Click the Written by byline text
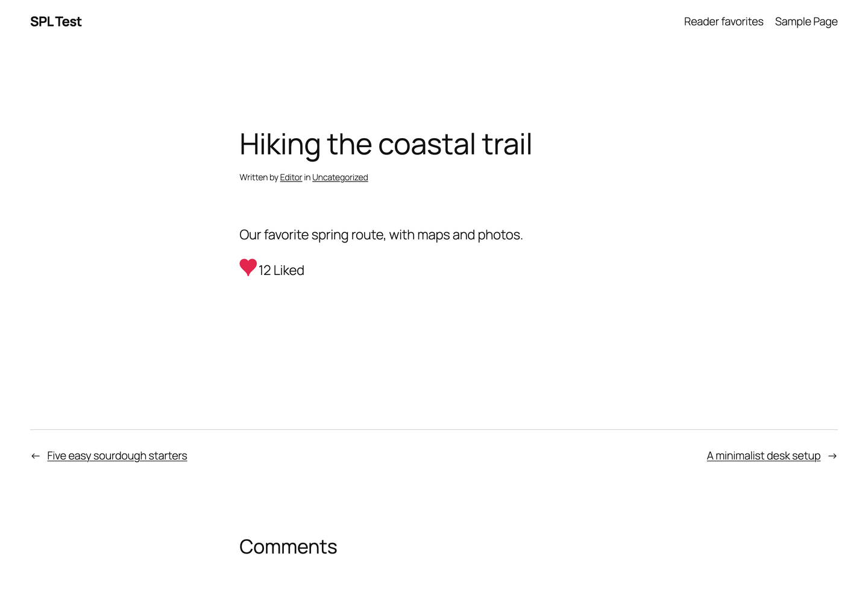868x603 pixels. pos(259,177)
